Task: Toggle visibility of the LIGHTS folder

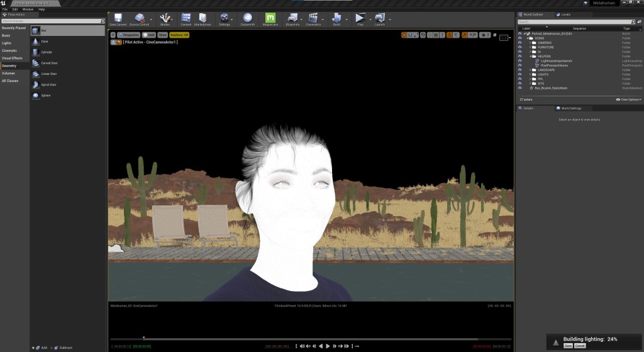Action: coord(519,74)
